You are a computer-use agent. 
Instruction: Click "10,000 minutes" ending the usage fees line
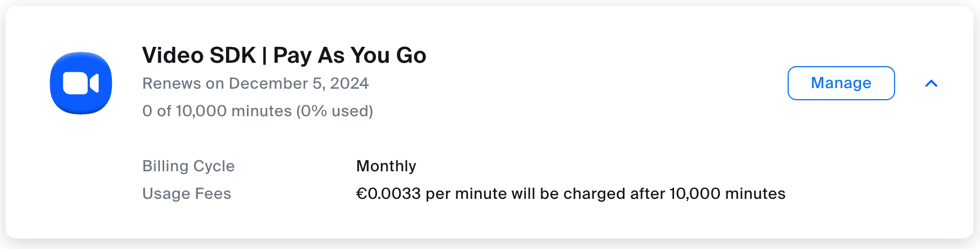pos(727,194)
